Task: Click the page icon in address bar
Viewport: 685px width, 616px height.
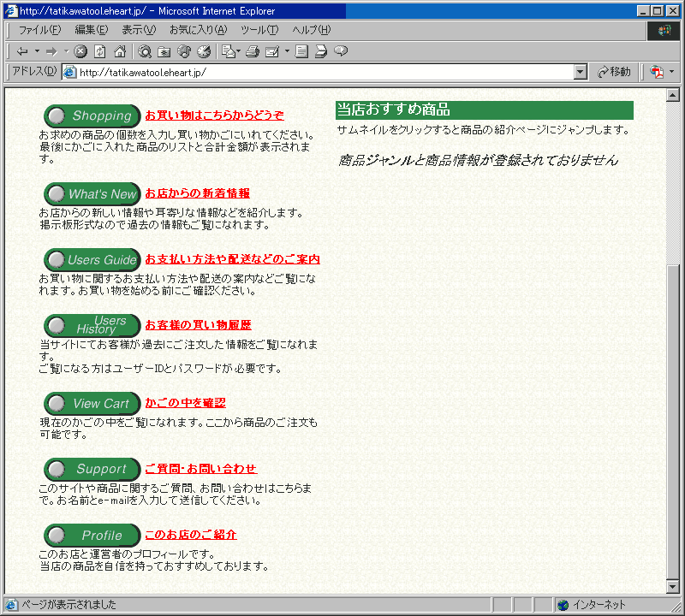Action: coord(70,72)
